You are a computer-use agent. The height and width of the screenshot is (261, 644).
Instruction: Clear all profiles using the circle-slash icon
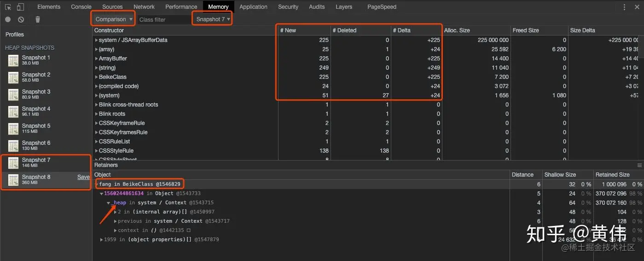(x=21, y=19)
